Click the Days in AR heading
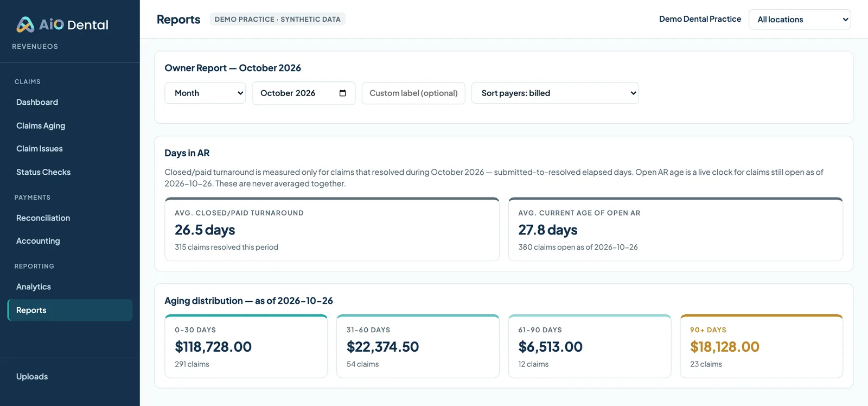This screenshot has width=868, height=406. point(187,153)
